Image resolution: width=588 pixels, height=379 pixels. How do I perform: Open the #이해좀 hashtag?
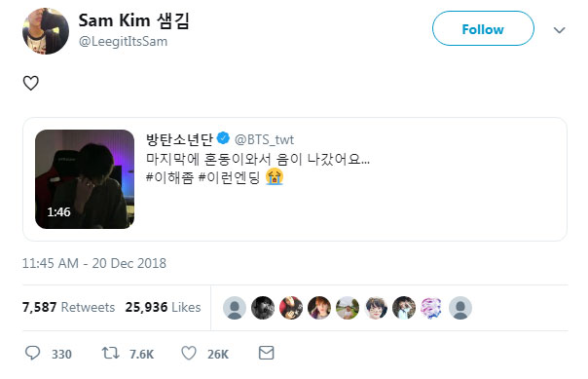169,177
